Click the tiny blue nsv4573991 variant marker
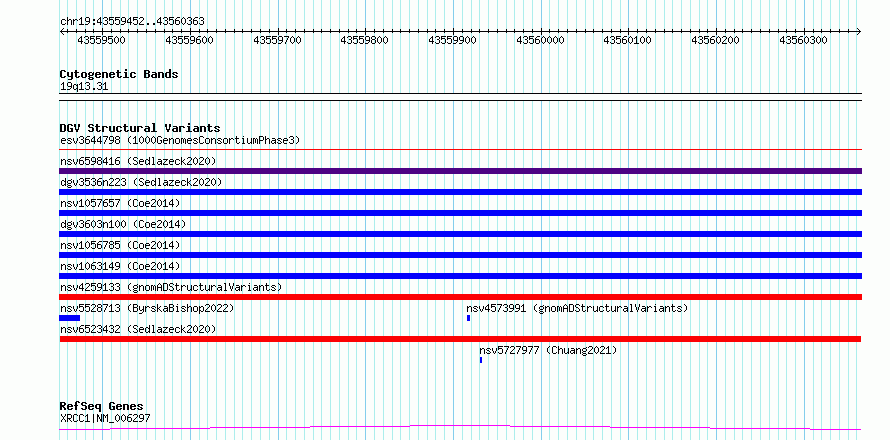Viewport: 890px width, 440px height. click(x=468, y=318)
